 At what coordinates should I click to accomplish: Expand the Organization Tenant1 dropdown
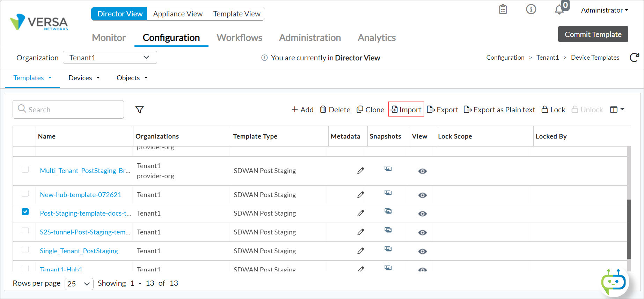(110, 58)
